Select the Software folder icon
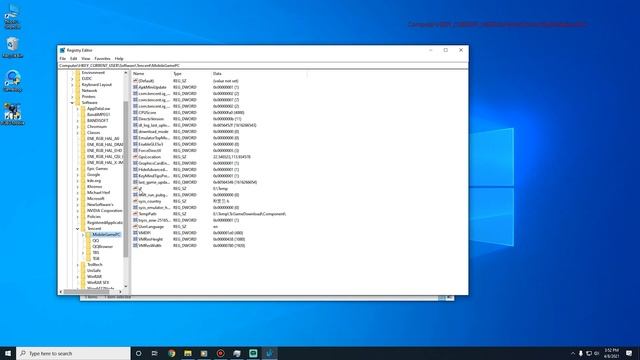Image resolution: width=640 pixels, height=360 pixels. 78,103
